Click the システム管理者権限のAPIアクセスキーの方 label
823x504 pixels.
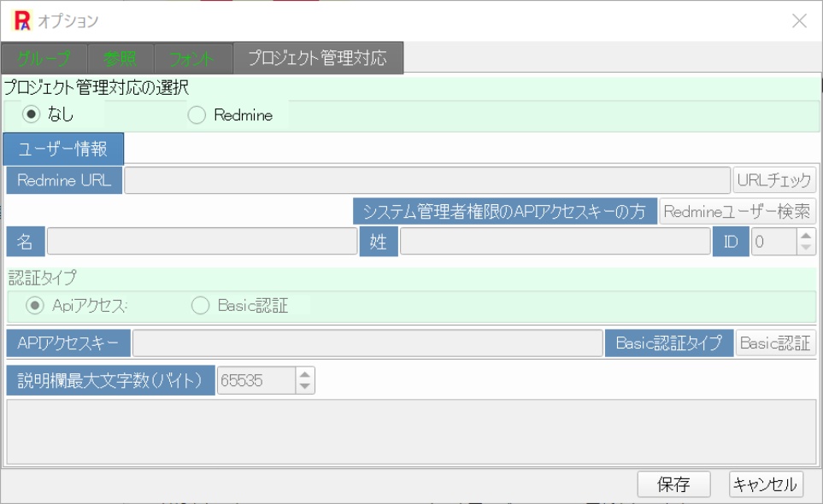pyautogui.click(x=505, y=211)
